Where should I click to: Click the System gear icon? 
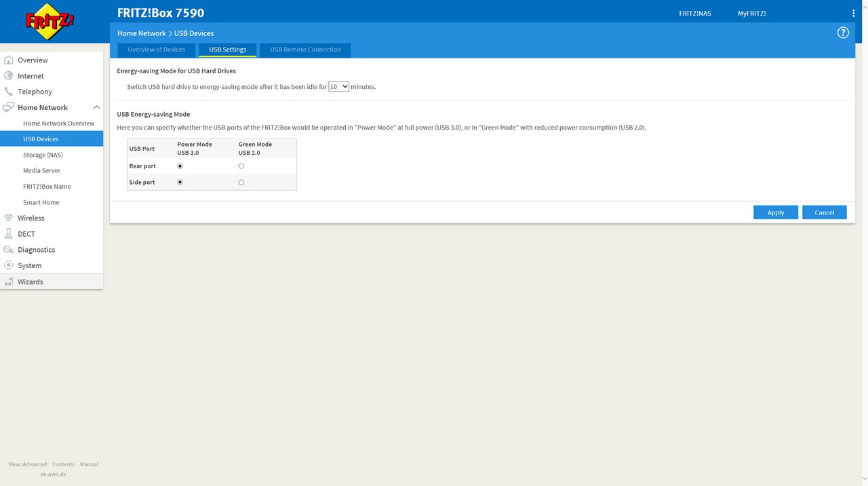8,265
